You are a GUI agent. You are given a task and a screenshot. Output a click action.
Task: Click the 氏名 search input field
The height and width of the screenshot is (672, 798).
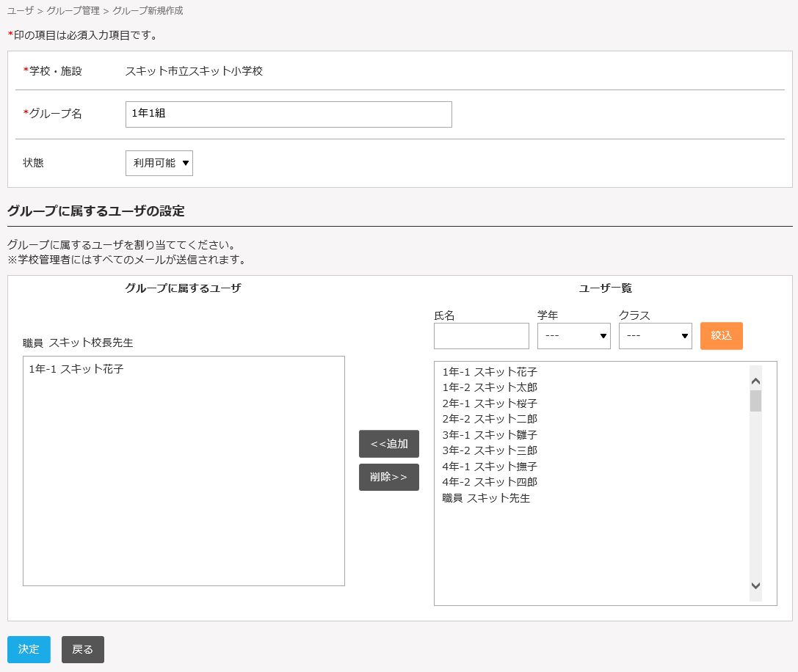[481, 336]
